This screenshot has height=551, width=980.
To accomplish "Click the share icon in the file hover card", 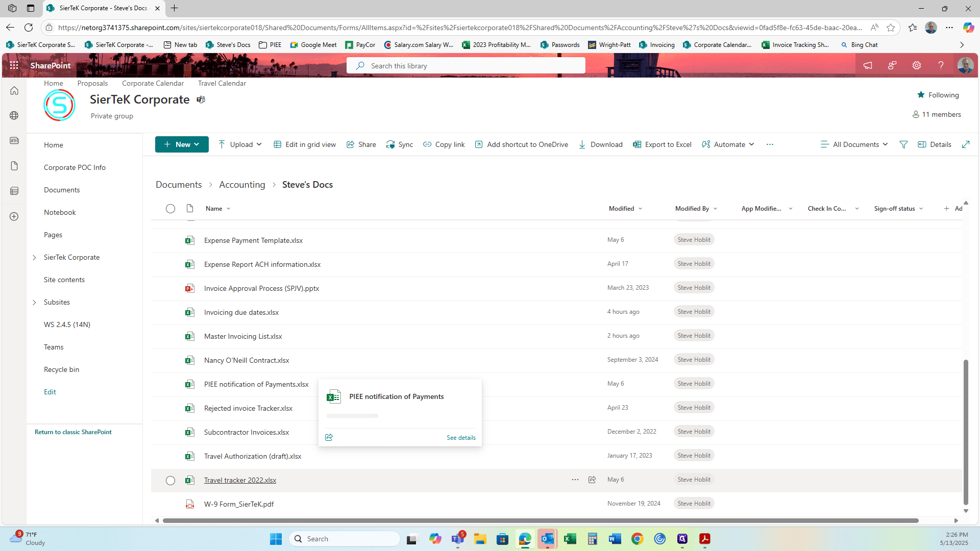I will tap(329, 437).
